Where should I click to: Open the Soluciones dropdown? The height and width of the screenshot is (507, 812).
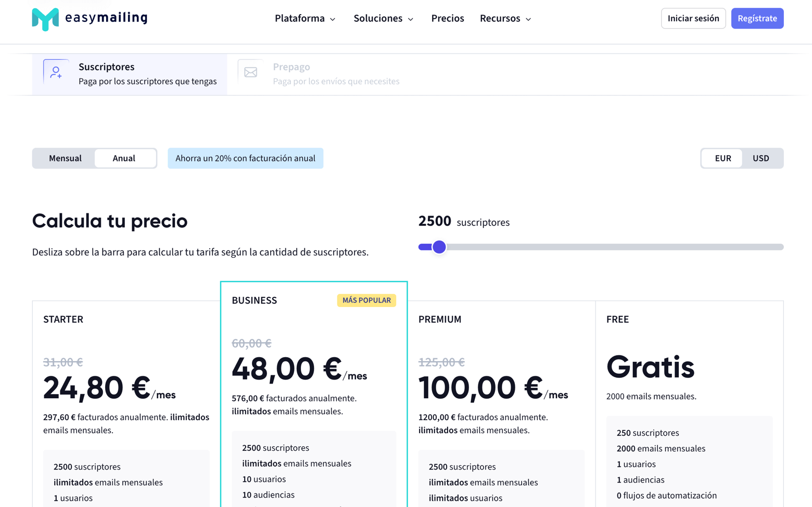383,18
